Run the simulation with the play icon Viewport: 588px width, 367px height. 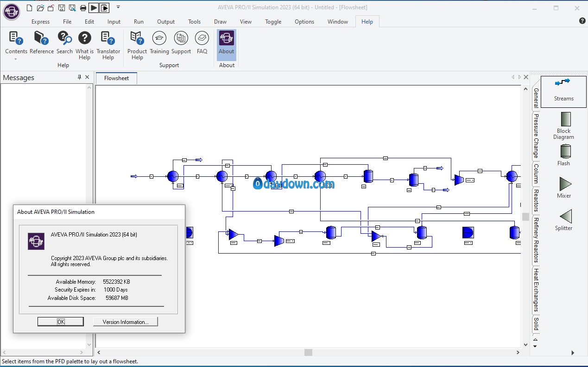coord(94,7)
